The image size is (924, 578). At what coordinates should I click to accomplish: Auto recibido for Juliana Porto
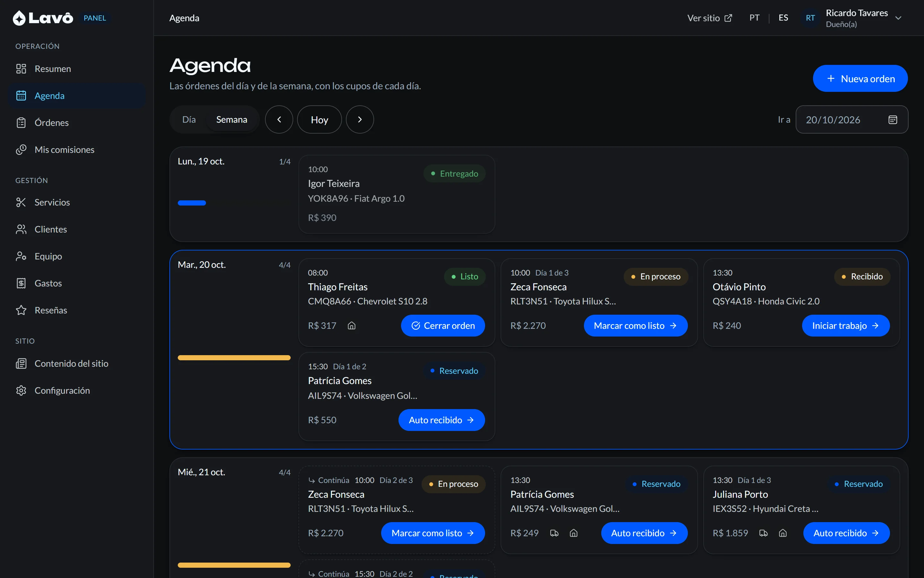846,533
